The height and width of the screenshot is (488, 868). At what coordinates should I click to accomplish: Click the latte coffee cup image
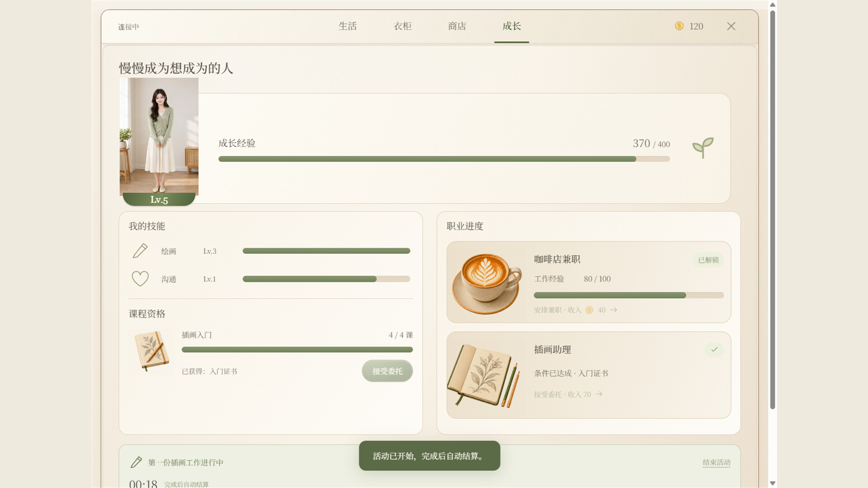pyautogui.click(x=487, y=283)
